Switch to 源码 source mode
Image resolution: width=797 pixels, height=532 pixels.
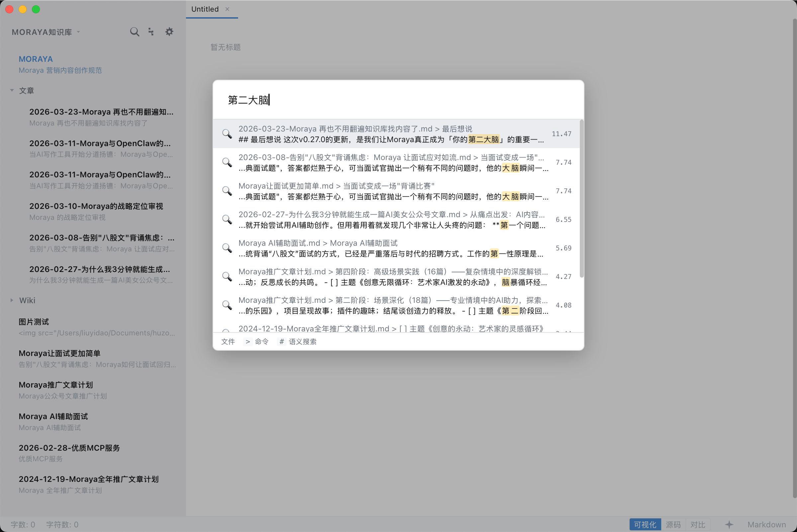(673, 525)
